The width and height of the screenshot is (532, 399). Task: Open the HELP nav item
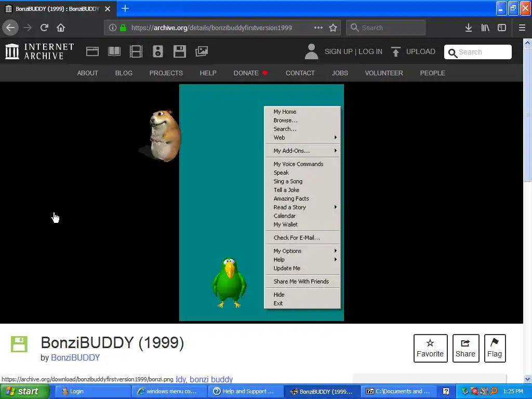click(x=208, y=73)
